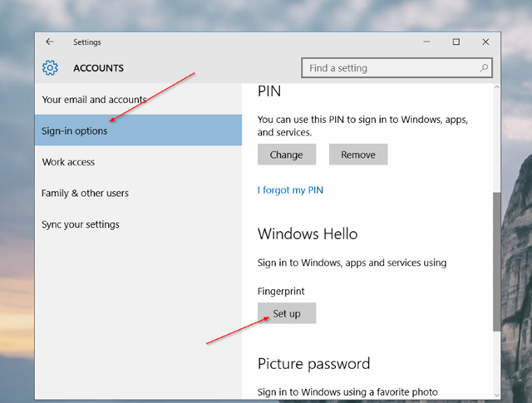
Task: Click the ACCOUNTS title text
Action: click(98, 68)
